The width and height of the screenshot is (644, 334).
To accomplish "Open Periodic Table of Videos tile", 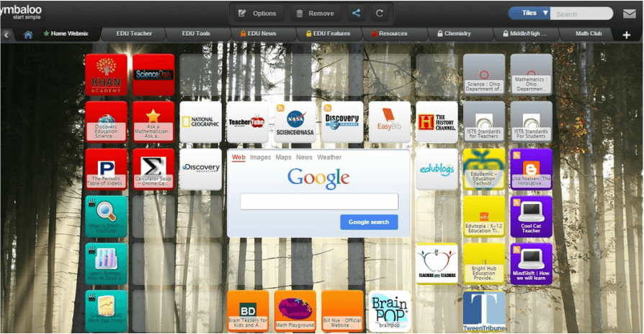I will click(x=106, y=170).
